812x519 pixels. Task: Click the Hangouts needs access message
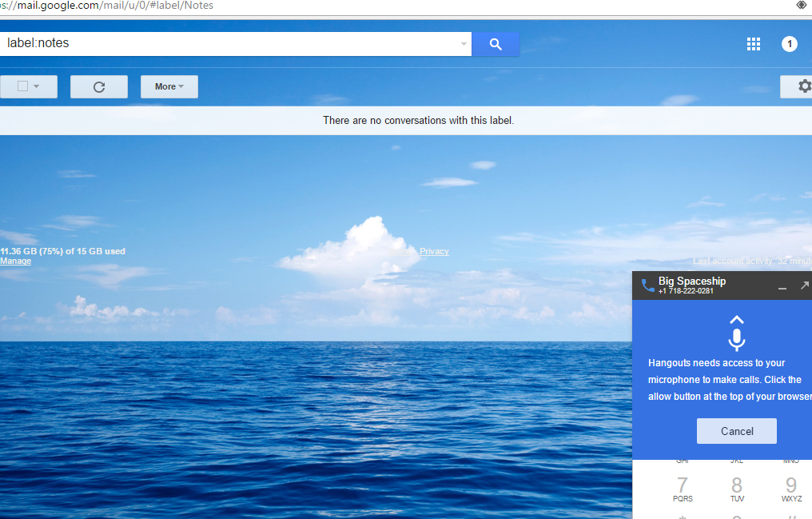click(730, 380)
